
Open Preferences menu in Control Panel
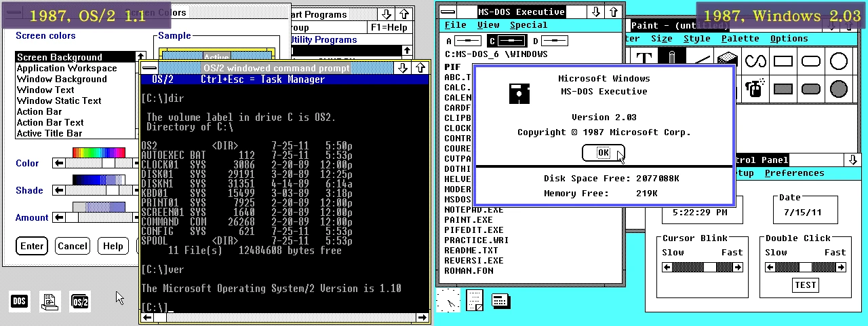click(794, 173)
